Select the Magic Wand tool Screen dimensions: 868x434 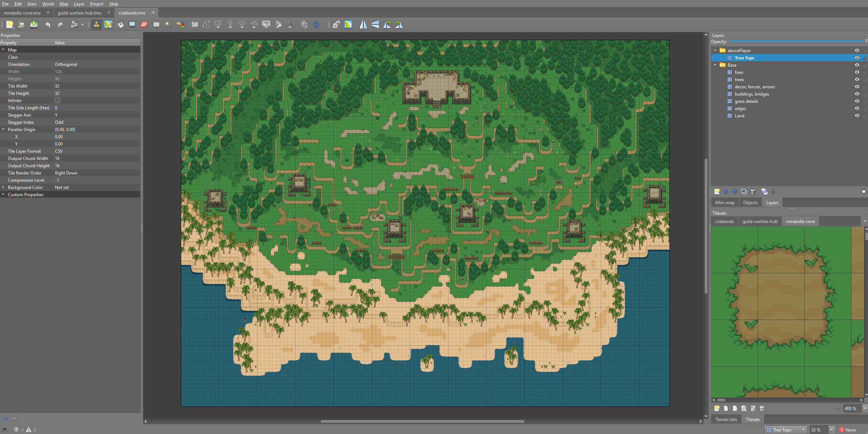point(168,25)
